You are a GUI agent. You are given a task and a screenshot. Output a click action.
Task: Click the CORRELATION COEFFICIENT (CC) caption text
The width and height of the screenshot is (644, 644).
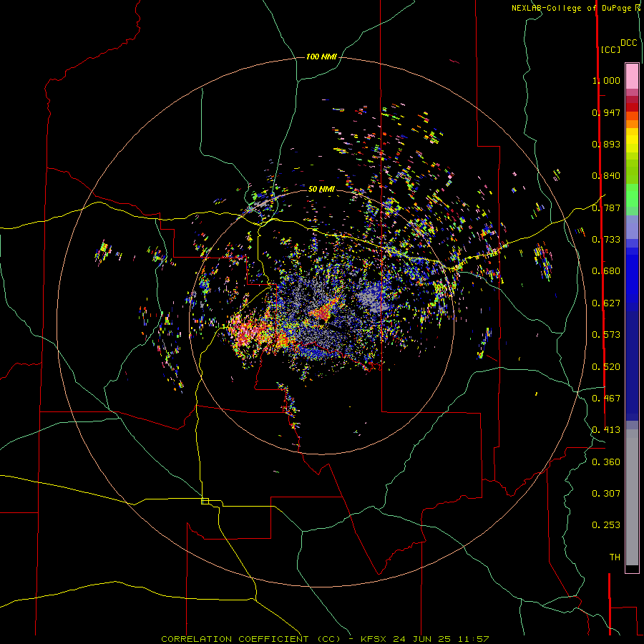(251, 639)
